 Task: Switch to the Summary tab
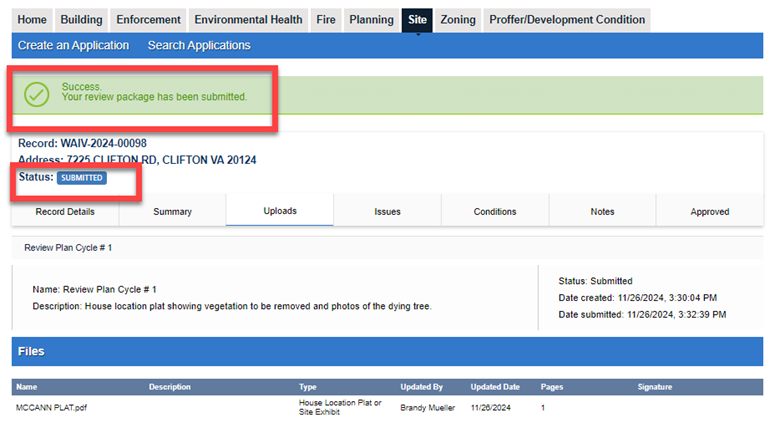point(172,212)
